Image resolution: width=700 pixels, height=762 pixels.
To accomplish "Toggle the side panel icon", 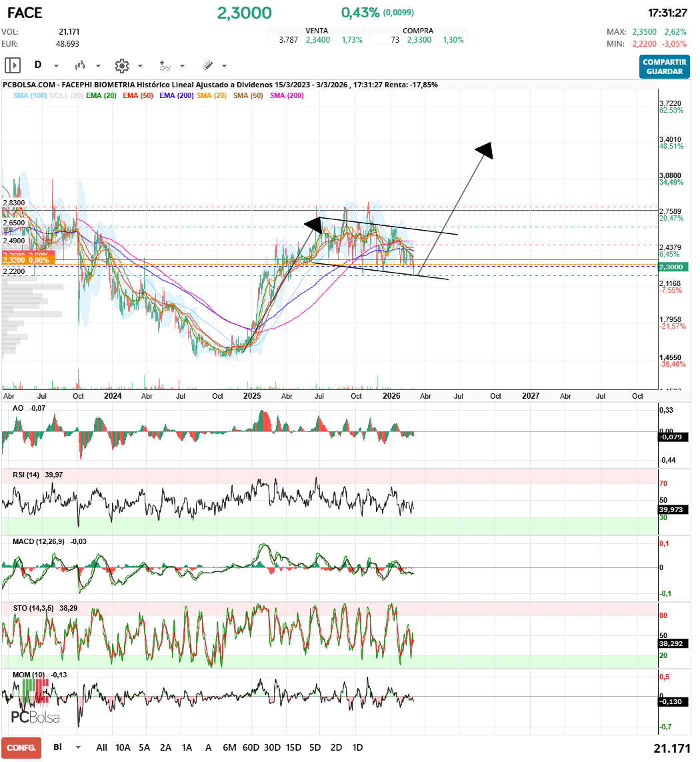I will point(12,65).
